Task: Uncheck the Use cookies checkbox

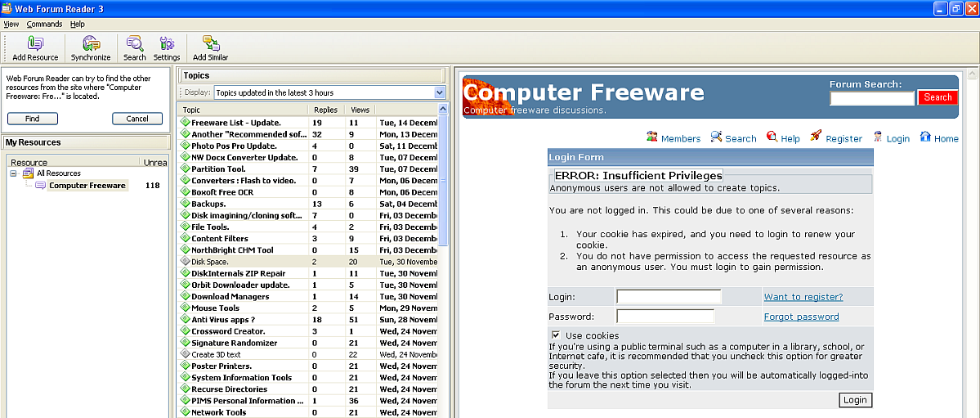Action: point(556,335)
